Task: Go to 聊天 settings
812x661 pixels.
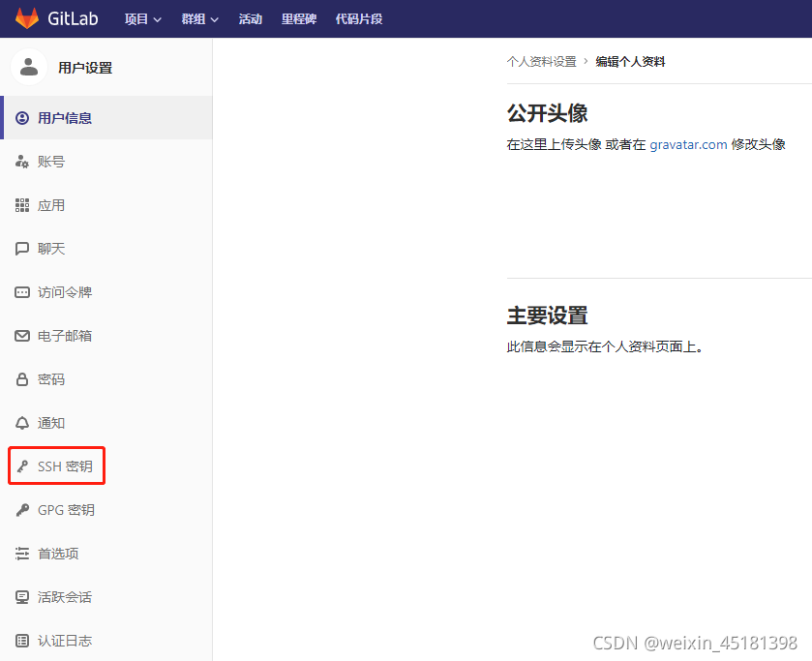Action: 106,249
